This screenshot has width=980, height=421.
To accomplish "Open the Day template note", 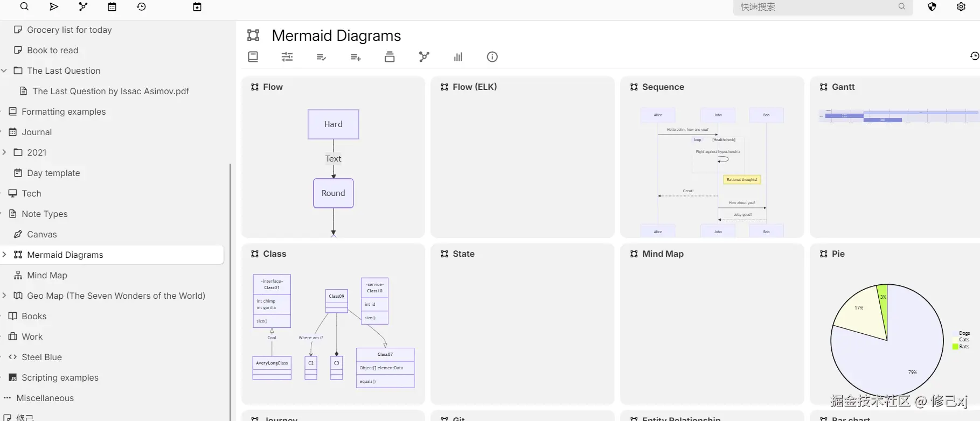I will [53, 173].
